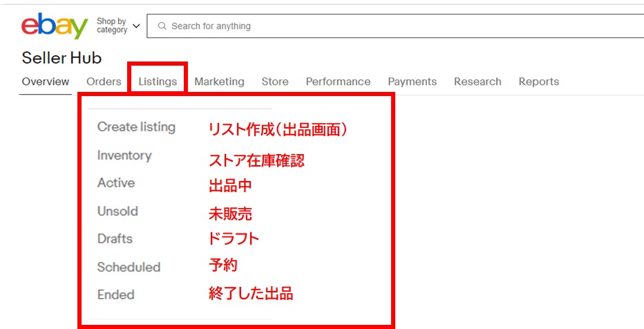Click Unsold in the Listings menu

[117, 211]
